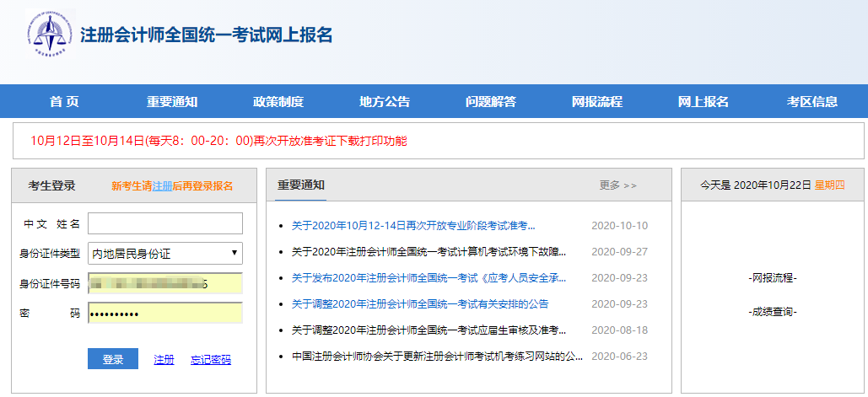Open the 忘记密码 link
The height and width of the screenshot is (397, 868).
click(211, 360)
